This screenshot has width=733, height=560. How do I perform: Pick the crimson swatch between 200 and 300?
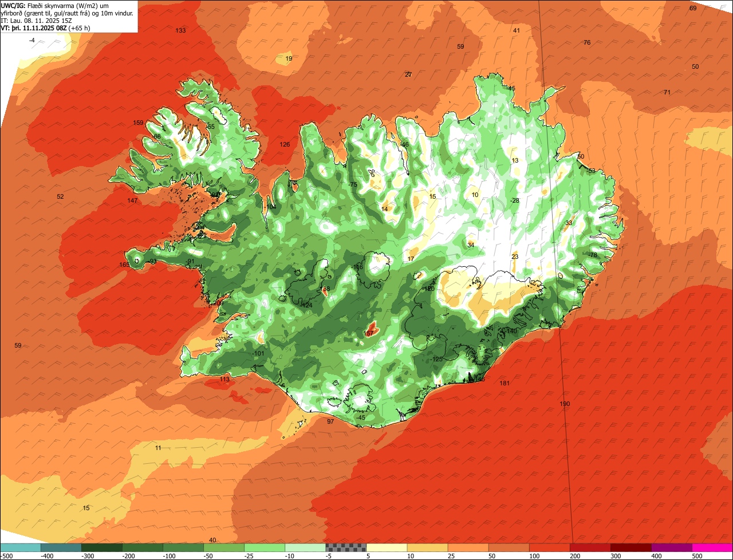(x=590, y=547)
